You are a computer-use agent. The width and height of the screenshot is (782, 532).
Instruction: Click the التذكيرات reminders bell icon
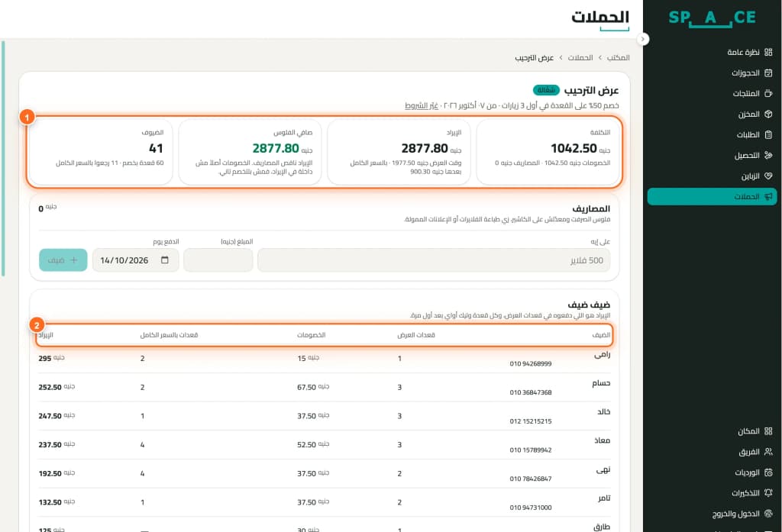[768, 493]
